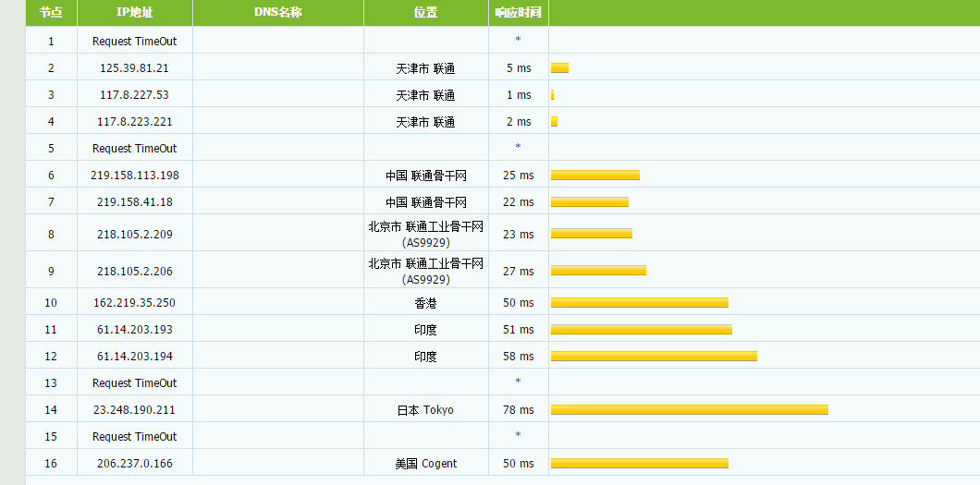The height and width of the screenshot is (485, 980).
Task: Click the 23 ms response time
Action: pyautogui.click(x=519, y=234)
